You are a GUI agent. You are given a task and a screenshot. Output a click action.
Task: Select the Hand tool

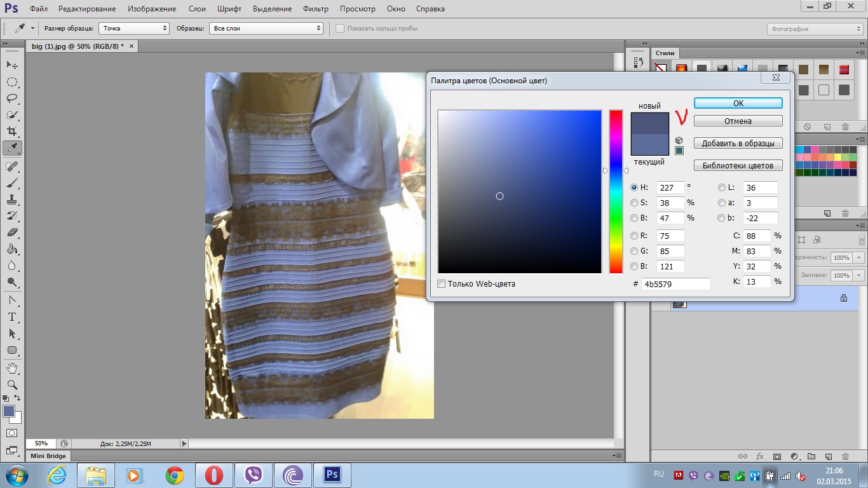(12, 368)
